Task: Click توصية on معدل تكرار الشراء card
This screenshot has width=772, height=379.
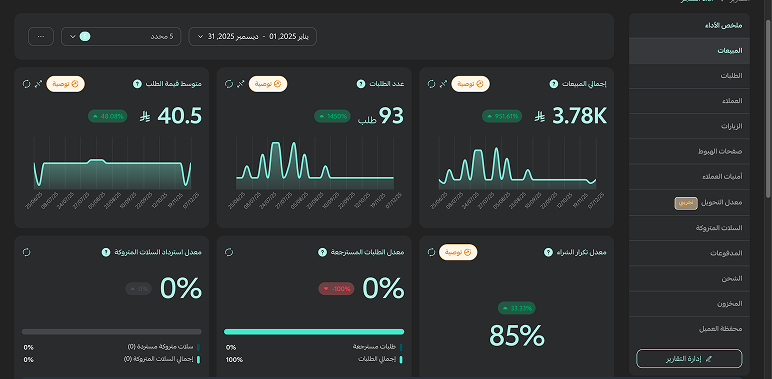Action: (458, 253)
